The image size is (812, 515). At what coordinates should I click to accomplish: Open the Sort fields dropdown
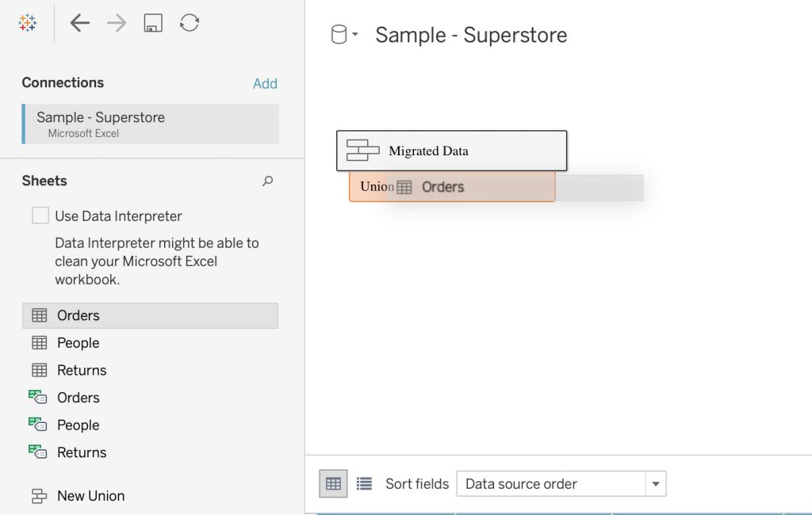(x=561, y=483)
